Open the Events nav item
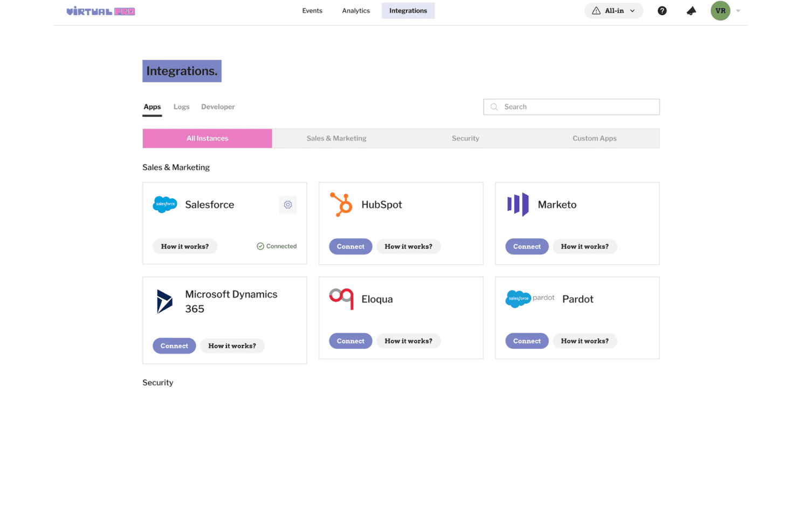The height and width of the screenshot is (532, 798). (x=312, y=11)
